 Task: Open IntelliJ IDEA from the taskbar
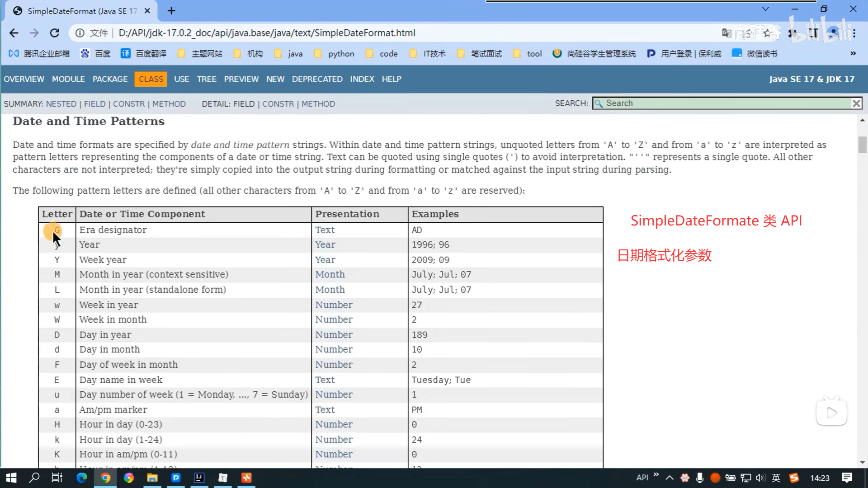pyautogui.click(x=199, y=478)
